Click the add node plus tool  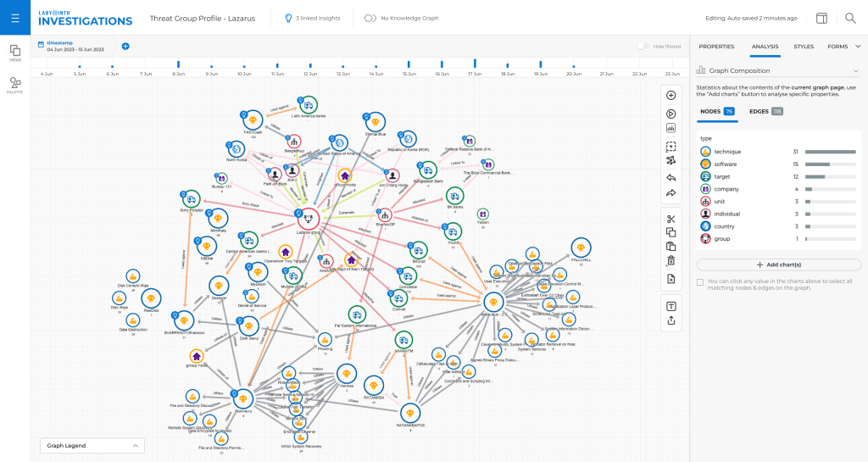tap(671, 95)
